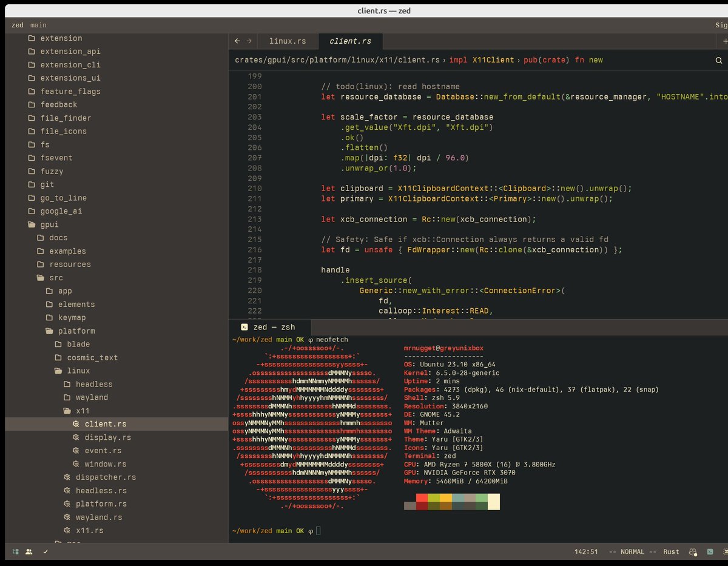
Task: Click the folder icon next to git
Action: [32, 184]
